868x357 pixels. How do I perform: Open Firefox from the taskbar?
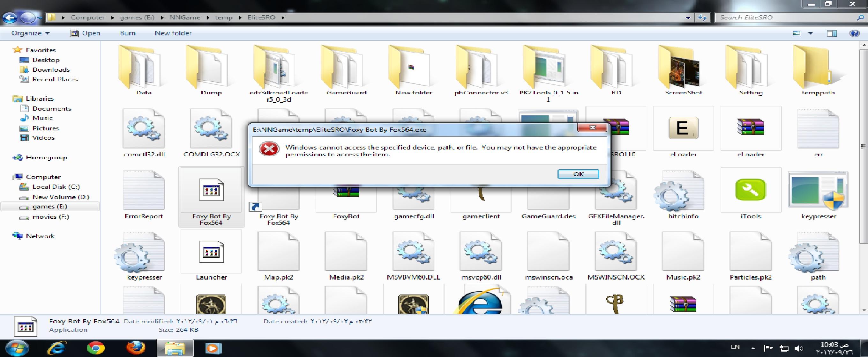(136, 348)
